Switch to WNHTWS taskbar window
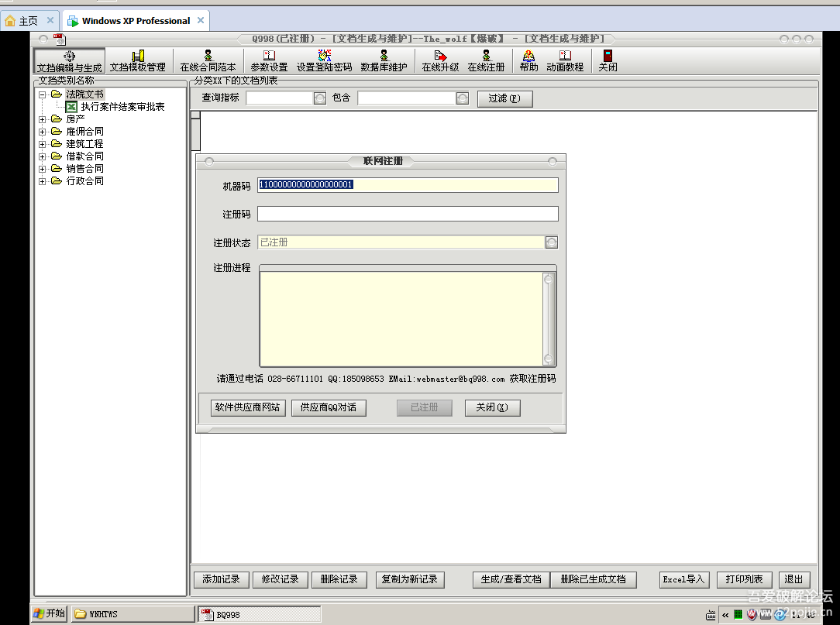Image resolution: width=840 pixels, height=625 pixels. pyautogui.click(x=133, y=613)
